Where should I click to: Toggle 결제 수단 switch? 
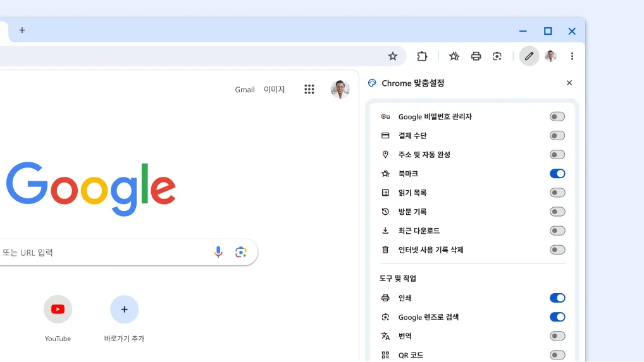point(557,136)
